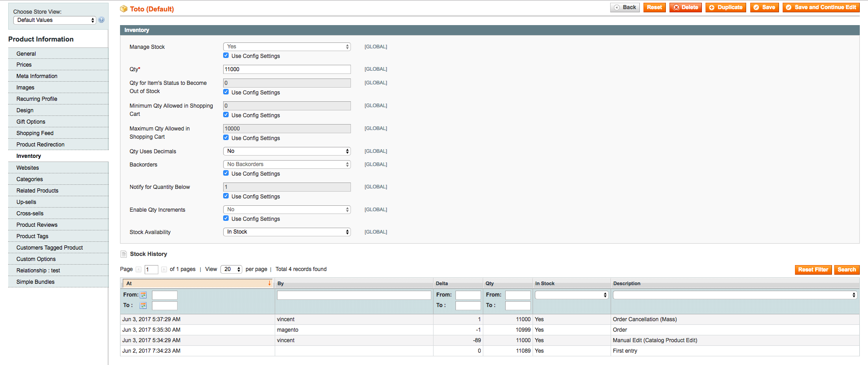Click the Qty To filter field
Image resolution: width=868 pixels, height=365 pixels.
tap(518, 306)
